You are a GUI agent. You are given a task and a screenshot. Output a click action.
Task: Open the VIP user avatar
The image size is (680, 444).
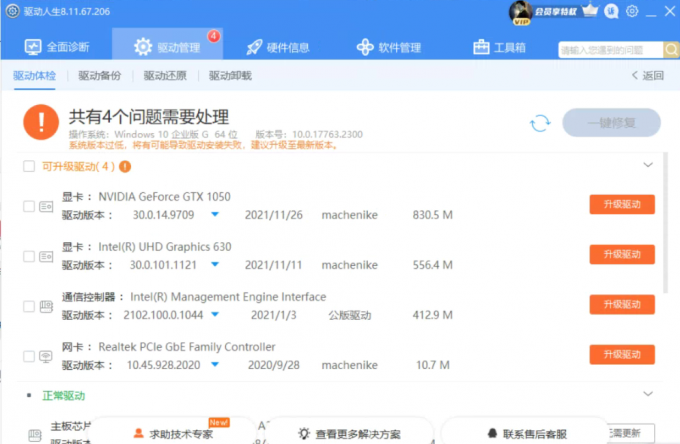[520, 12]
